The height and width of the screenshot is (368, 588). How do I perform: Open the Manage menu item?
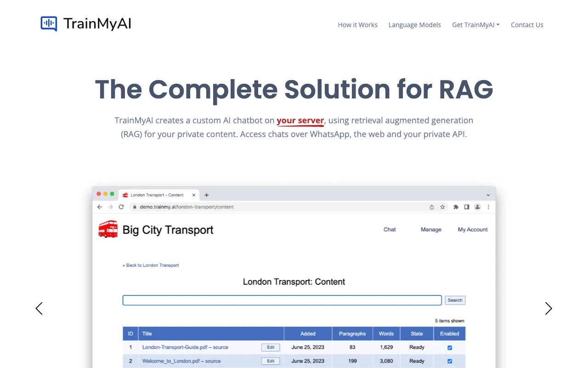pos(431,230)
